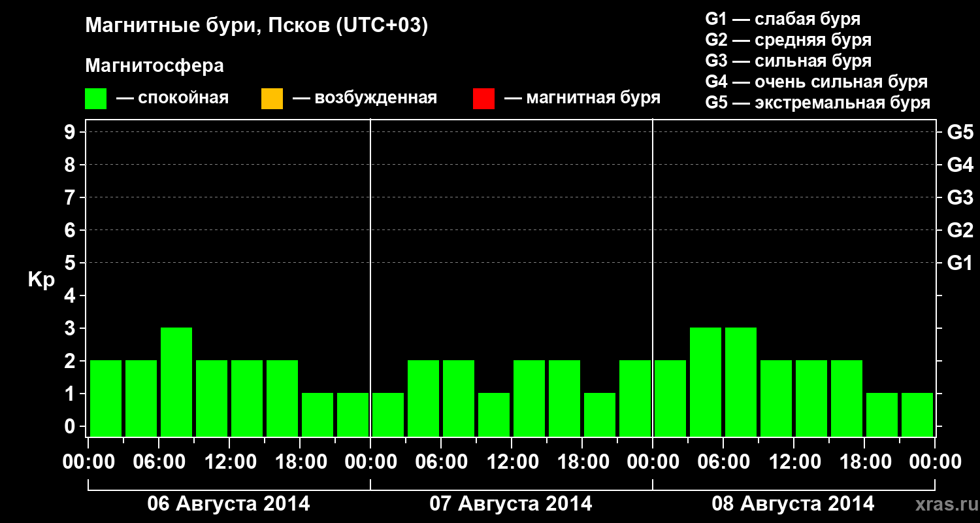Click the '06:00' time label under 08 Августа
The height and width of the screenshot is (523, 980).
(723, 462)
